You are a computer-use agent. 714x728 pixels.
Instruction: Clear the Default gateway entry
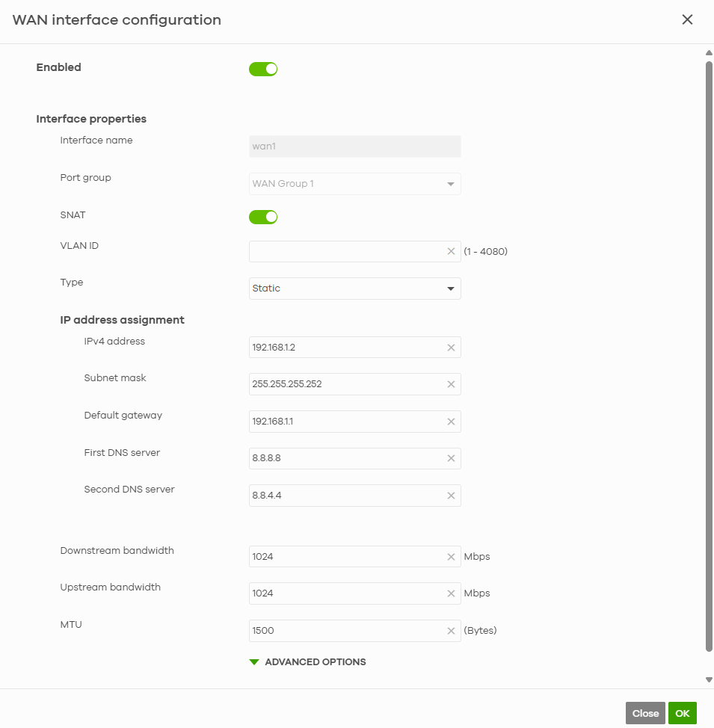(x=451, y=422)
